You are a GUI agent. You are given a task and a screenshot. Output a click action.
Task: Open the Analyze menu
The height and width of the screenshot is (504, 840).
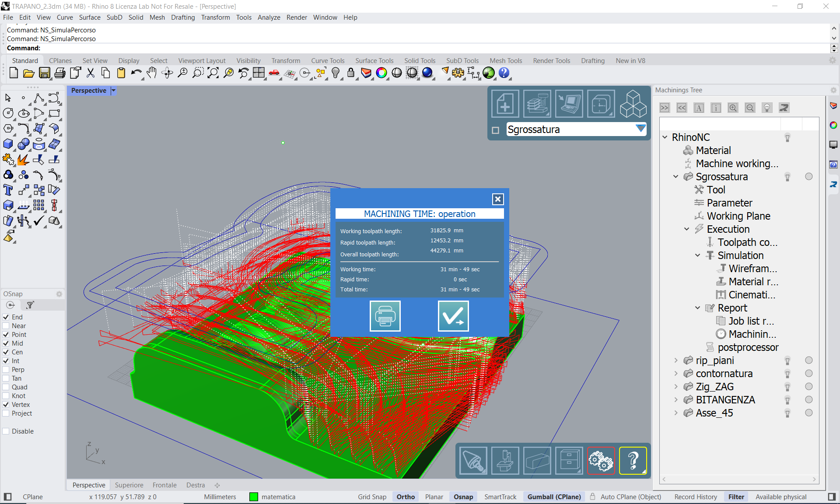coord(269,17)
